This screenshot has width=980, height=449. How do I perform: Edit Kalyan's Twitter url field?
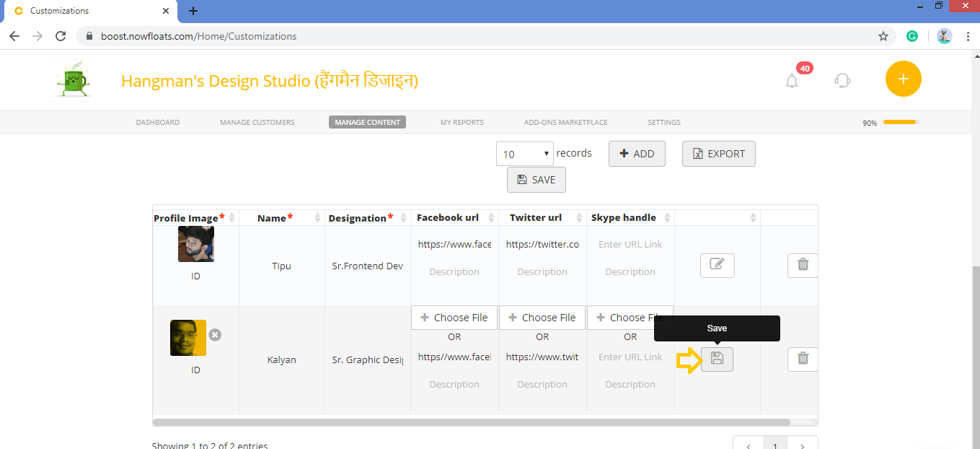click(542, 357)
